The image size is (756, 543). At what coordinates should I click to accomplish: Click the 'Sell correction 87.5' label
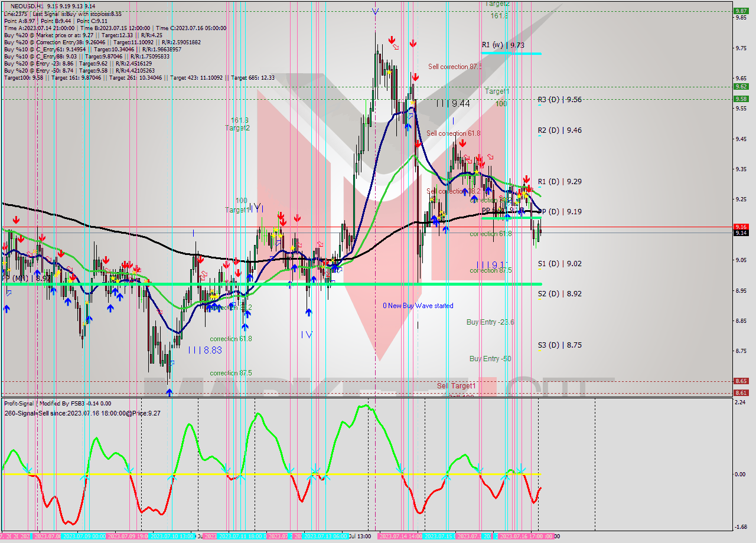click(455, 67)
